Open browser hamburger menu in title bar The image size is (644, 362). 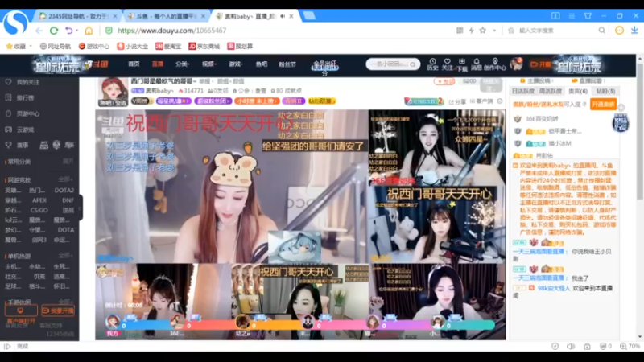click(572, 15)
